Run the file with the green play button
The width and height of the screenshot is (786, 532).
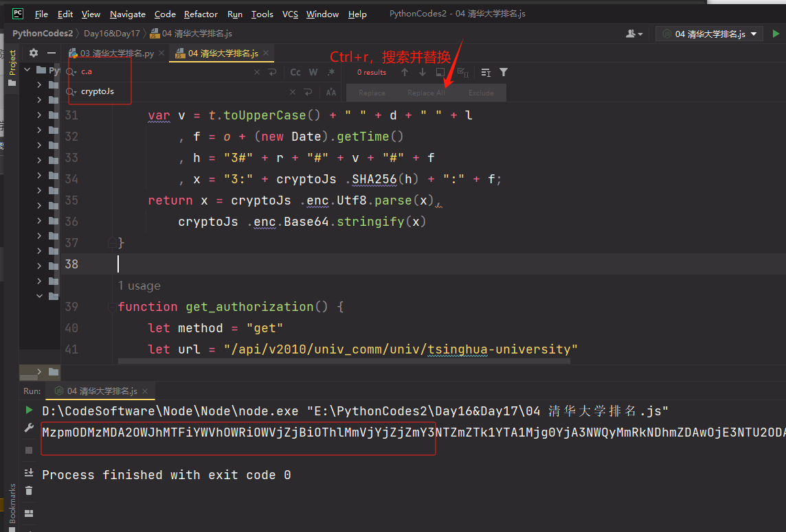coord(776,34)
